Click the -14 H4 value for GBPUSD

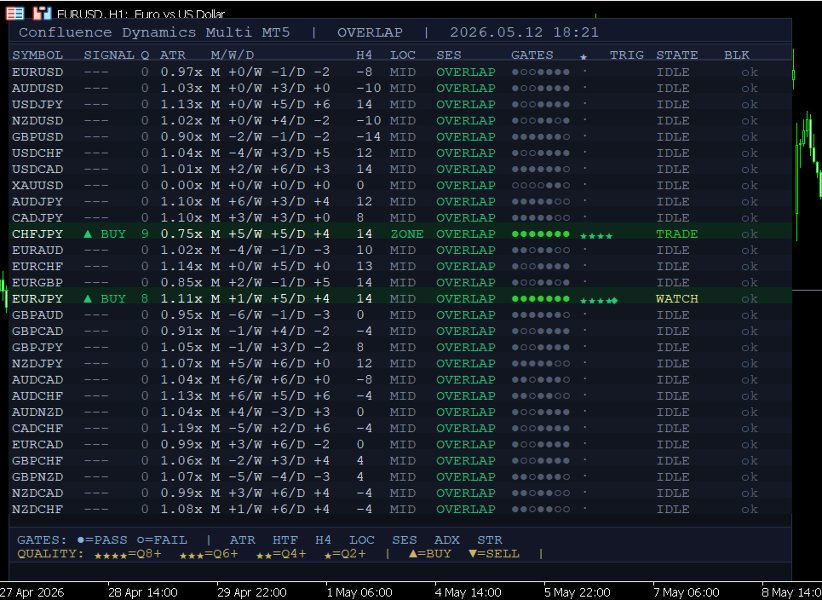(368, 137)
